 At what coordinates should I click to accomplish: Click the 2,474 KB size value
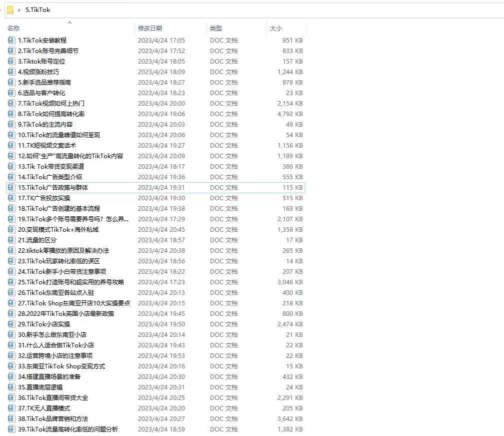tap(290, 324)
